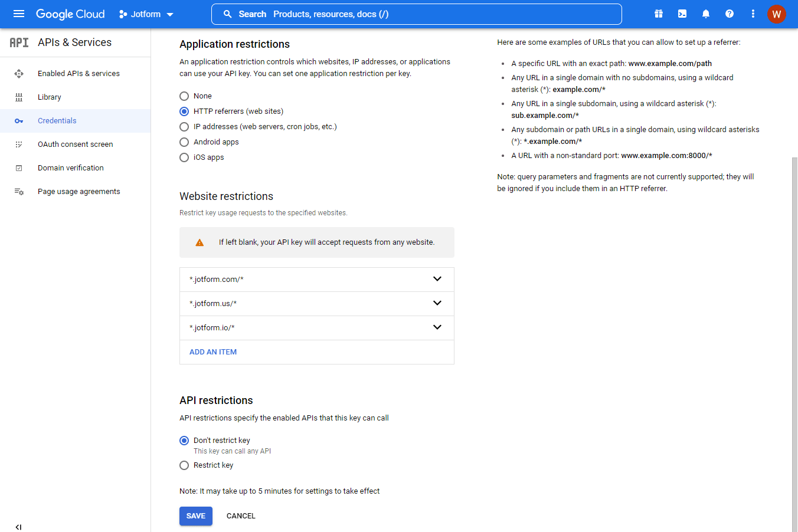This screenshot has width=798, height=532.
Task: Open the main navigation hamburger menu
Action: (x=19, y=14)
